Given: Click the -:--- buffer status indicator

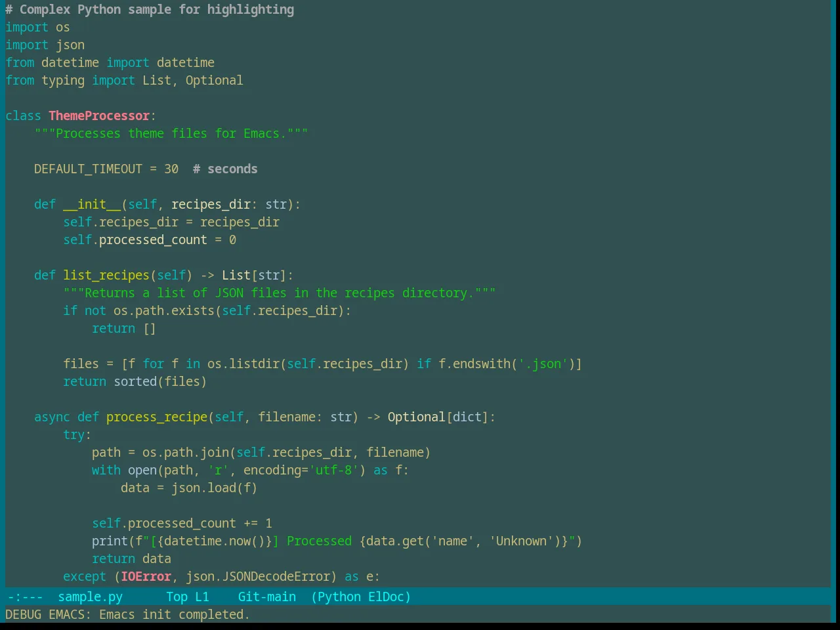Looking at the screenshot, I should tap(25, 597).
